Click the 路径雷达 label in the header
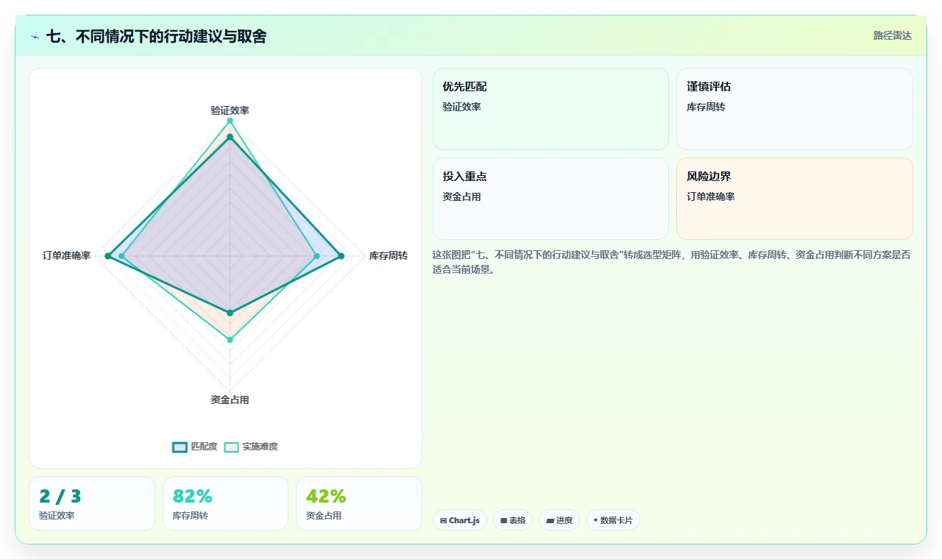Image resolution: width=942 pixels, height=560 pixels. pos(892,35)
